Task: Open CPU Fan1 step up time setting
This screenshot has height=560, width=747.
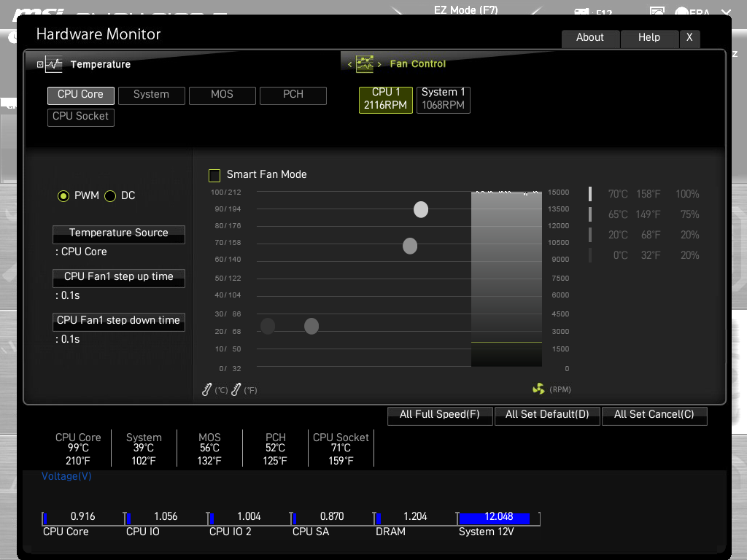Action: coord(119,277)
